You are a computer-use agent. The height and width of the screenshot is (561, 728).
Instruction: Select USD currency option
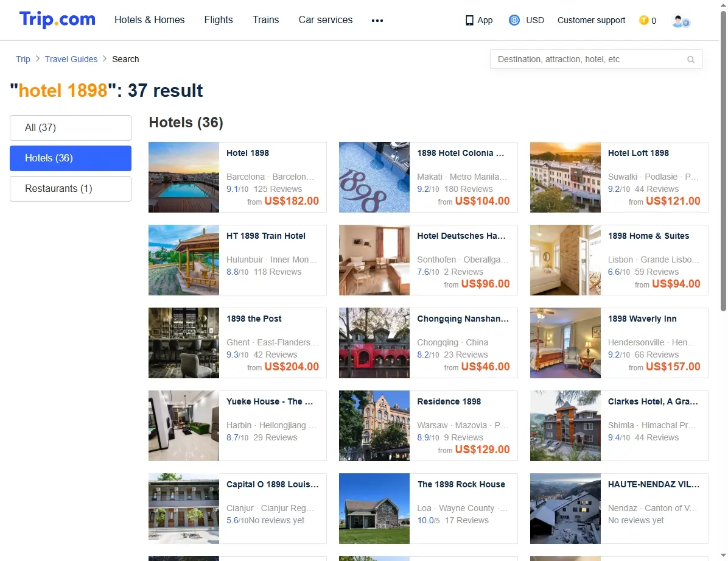535,20
